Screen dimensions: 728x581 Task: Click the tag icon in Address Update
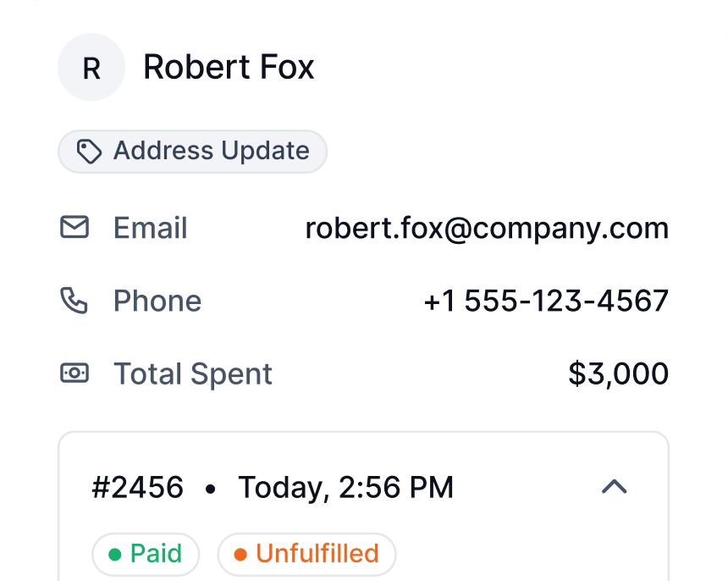coord(89,152)
